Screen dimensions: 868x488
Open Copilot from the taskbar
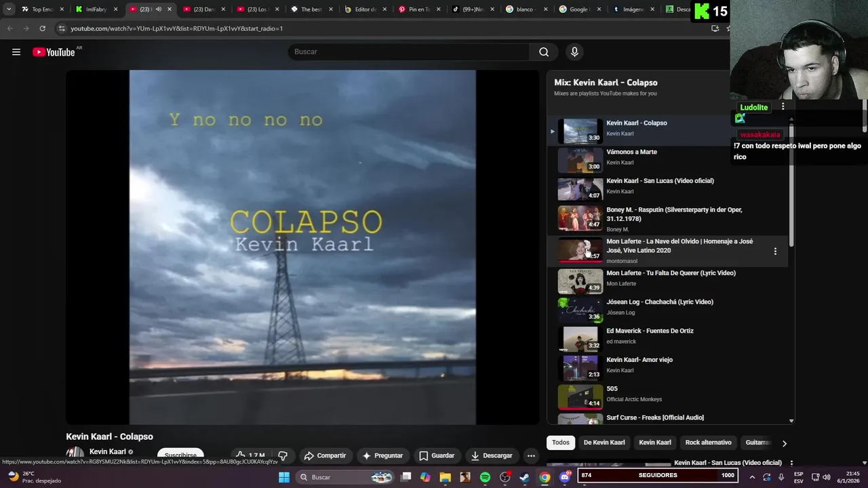pyautogui.click(x=425, y=477)
